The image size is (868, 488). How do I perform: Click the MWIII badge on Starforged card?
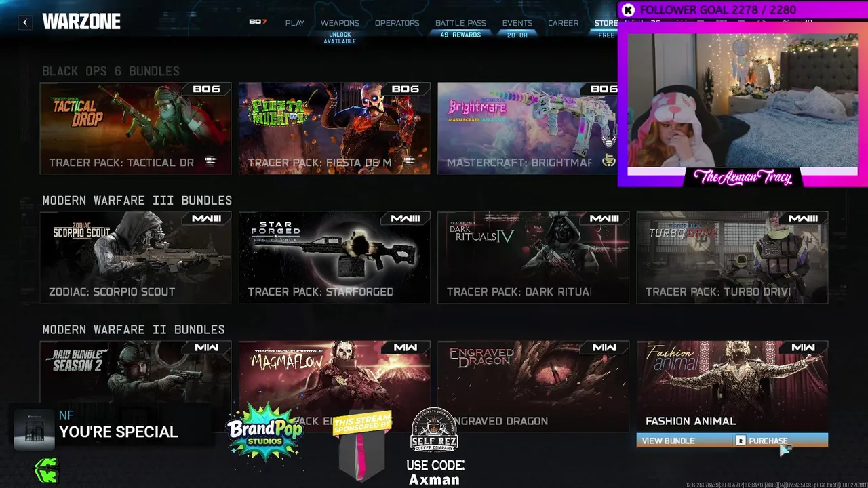[x=405, y=218]
